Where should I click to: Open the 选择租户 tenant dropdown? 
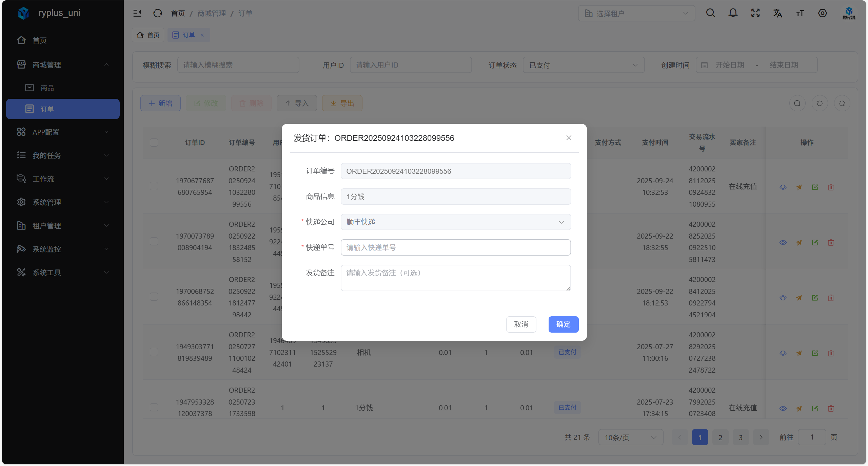click(636, 14)
